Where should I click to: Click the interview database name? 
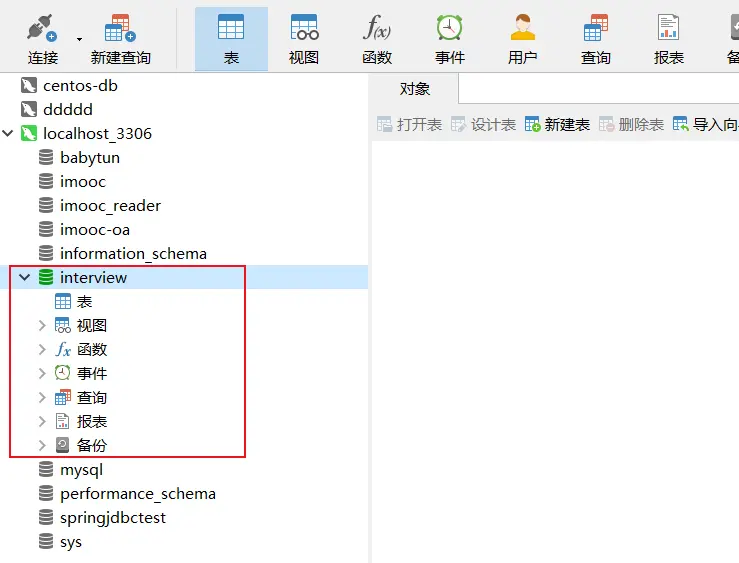pyautogui.click(x=93, y=277)
